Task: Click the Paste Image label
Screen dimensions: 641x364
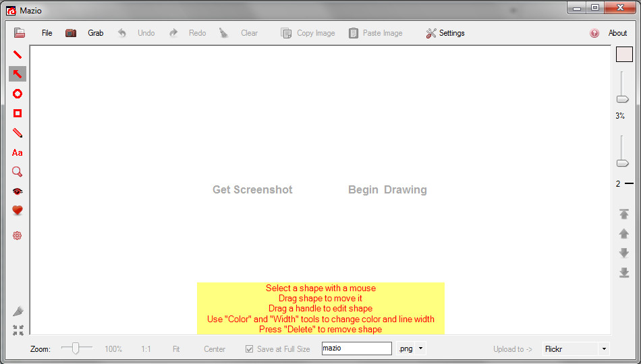Action: point(383,33)
